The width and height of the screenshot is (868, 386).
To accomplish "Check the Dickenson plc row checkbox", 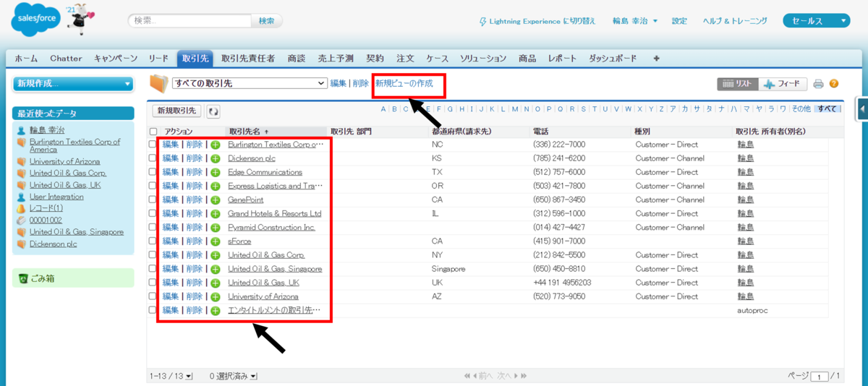I will tap(153, 158).
